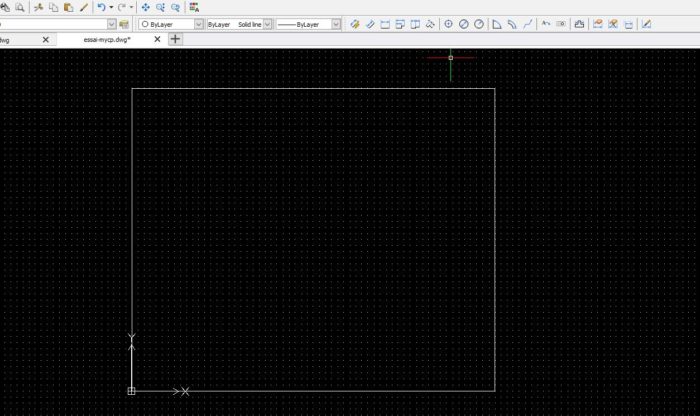Screen dimensions: 700x416
Task: Close the partially visible dwg tab
Action: pyautogui.click(x=46, y=40)
